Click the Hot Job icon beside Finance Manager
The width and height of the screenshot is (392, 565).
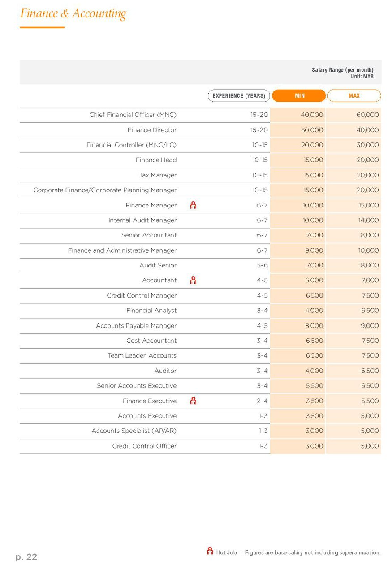(193, 205)
